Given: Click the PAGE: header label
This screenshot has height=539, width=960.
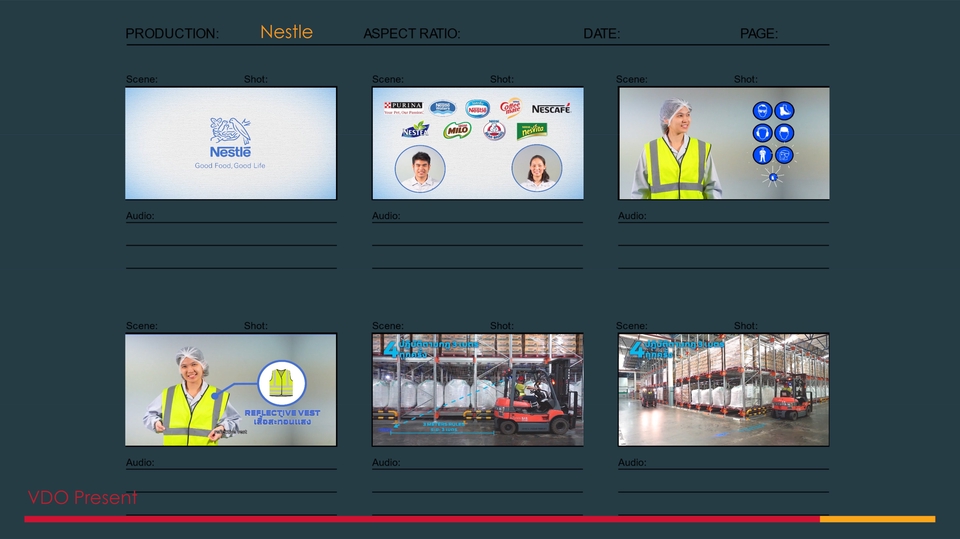Looking at the screenshot, I should tap(759, 34).
